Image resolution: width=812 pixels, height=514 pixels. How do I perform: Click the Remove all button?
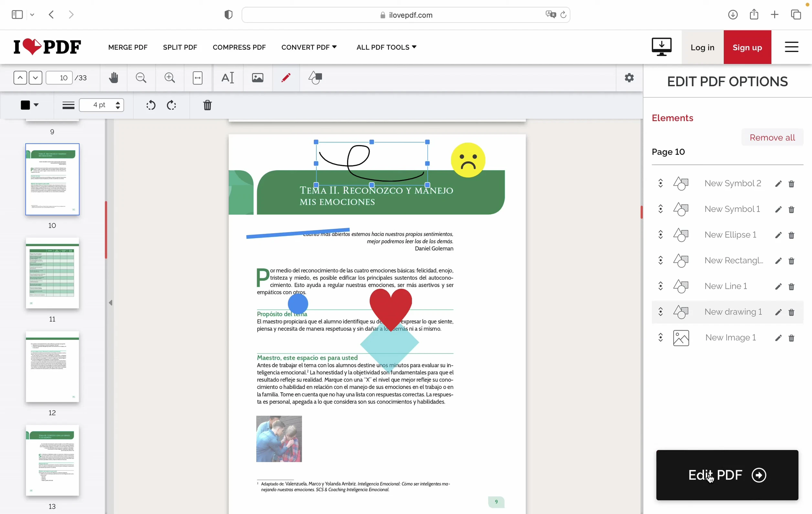click(x=772, y=138)
